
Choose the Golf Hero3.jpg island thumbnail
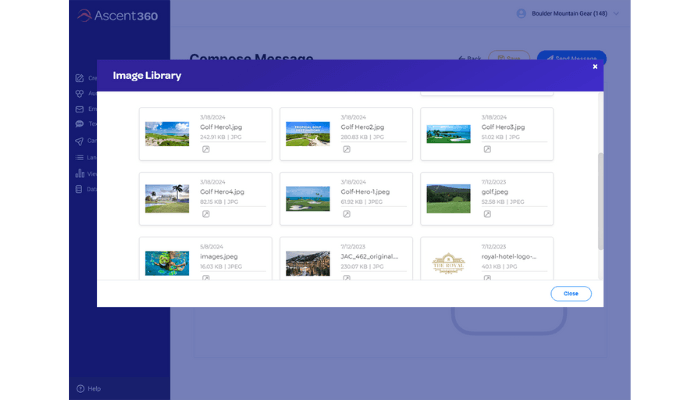[448, 134]
